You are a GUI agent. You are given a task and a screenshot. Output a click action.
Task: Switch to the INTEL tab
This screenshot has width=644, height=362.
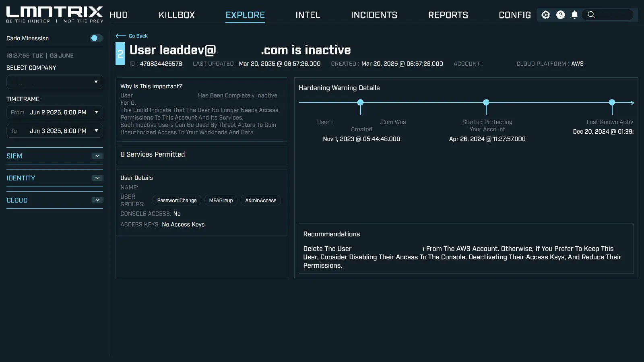point(308,15)
